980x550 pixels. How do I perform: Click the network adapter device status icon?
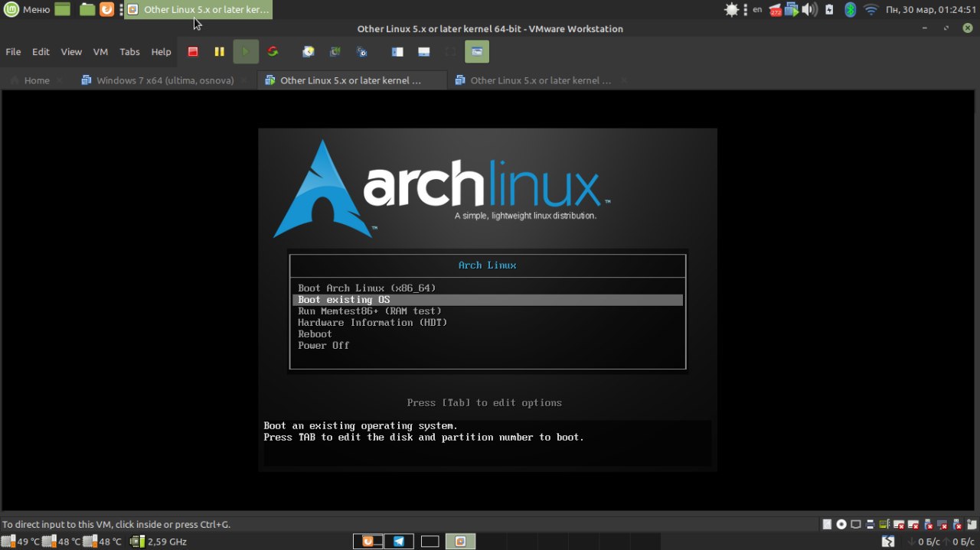point(856,524)
